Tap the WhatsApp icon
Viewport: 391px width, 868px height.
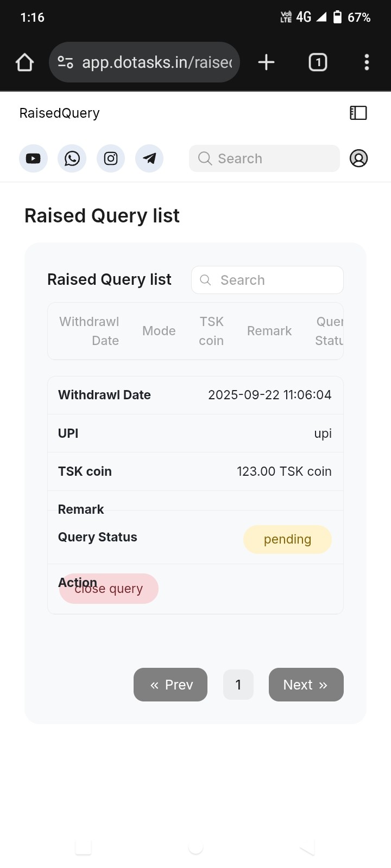pyautogui.click(x=72, y=158)
